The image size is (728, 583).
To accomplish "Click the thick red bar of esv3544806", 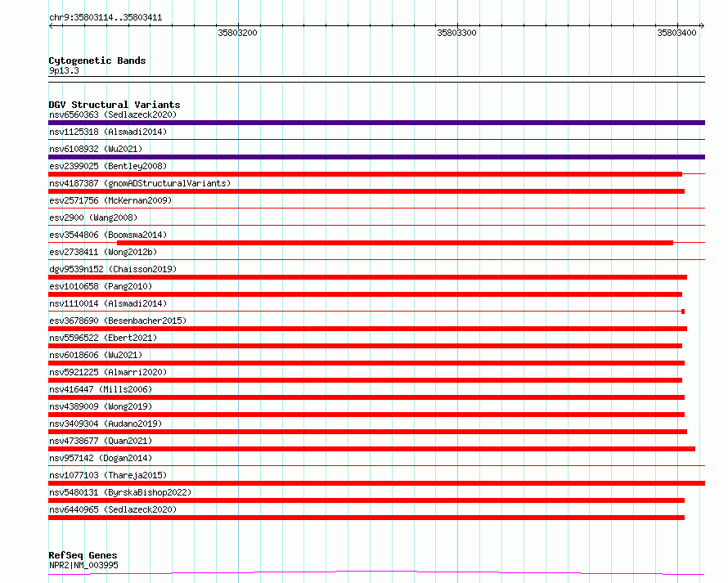I will pyautogui.click(x=395, y=243).
